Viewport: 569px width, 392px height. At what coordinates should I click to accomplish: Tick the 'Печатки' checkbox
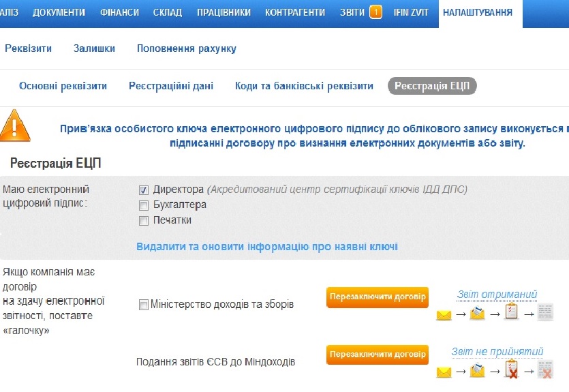pos(144,221)
